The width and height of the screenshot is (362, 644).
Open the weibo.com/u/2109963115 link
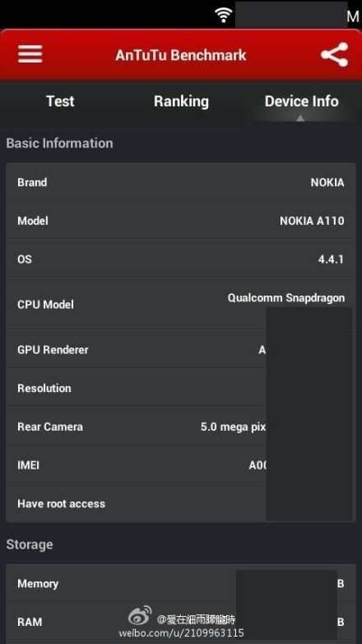coord(181,633)
